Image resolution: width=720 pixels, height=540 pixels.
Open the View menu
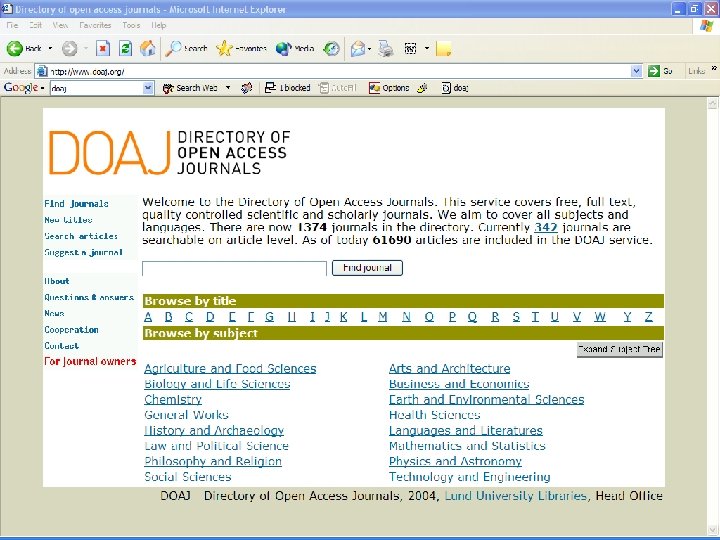[60, 25]
